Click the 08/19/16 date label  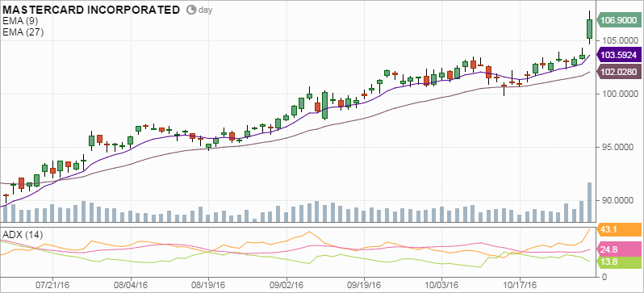[x=208, y=285]
